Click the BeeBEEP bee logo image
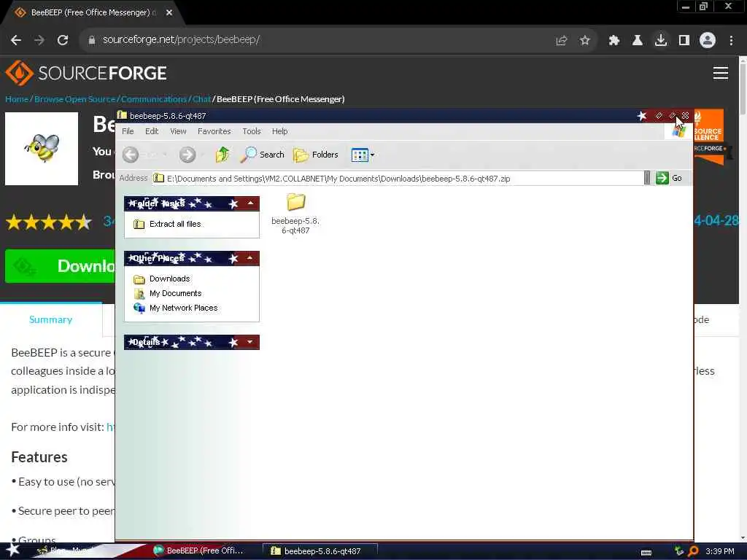The height and width of the screenshot is (560, 747). tap(42, 149)
